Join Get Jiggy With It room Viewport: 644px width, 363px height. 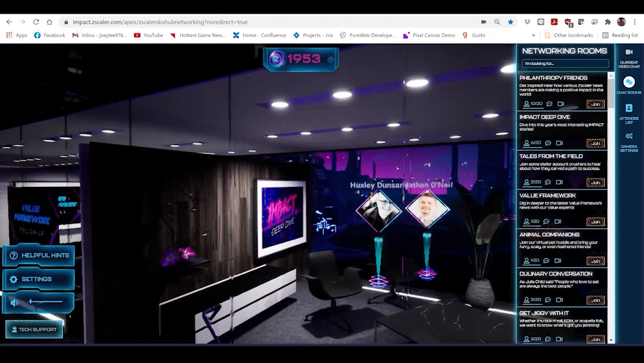[x=595, y=339]
